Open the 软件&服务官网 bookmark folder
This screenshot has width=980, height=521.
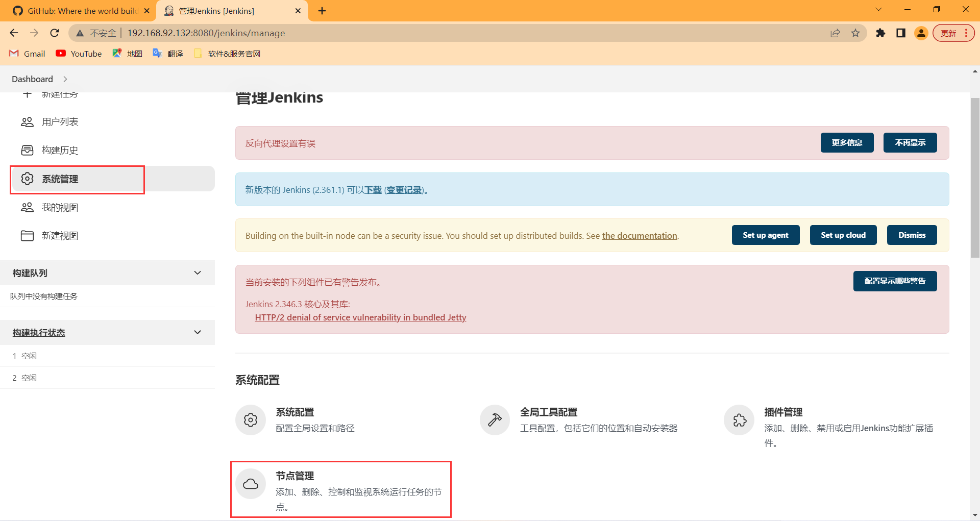[227, 54]
